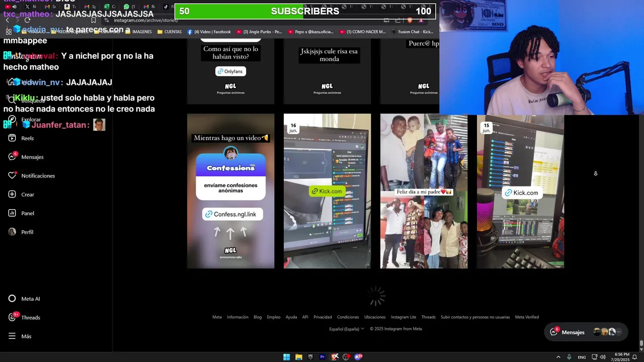This screenshot has height=362, width=644.
Task: Open the 'Pepo x @kazu.oficia' bookmark
Action: tap(310, 32)
